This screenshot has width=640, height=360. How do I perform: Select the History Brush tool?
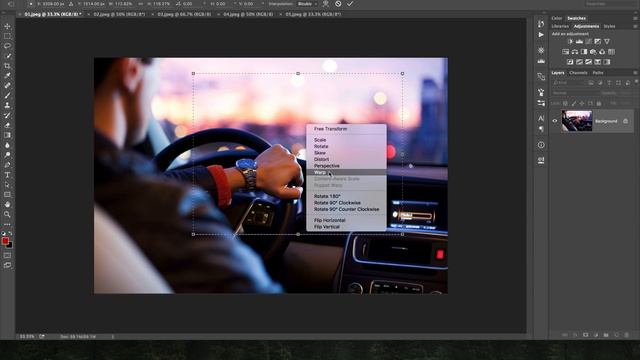(x=7, y=116)
